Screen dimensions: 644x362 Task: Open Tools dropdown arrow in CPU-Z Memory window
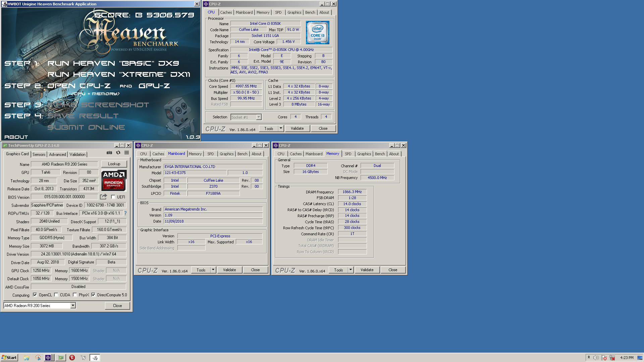click(x=351, y=270)
